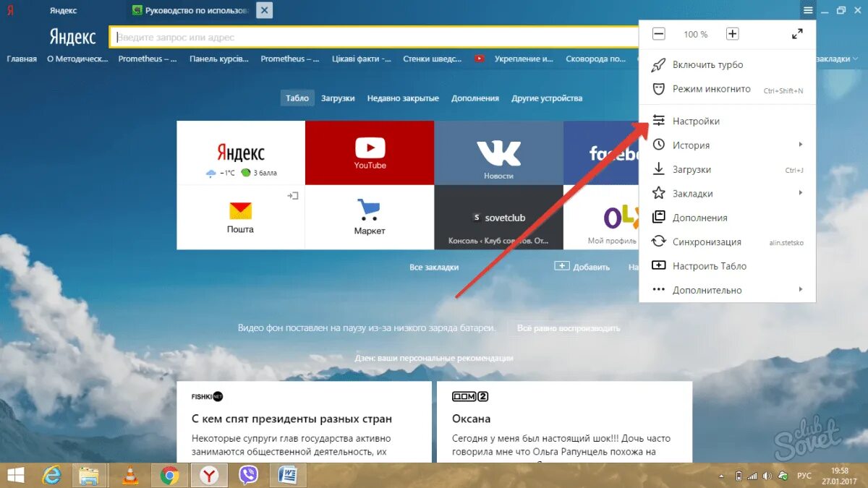Open the Цікаві факти bookmark
The height and width of the screenshot is (488, 868).
pyautogui.click(x=362, y=59)
